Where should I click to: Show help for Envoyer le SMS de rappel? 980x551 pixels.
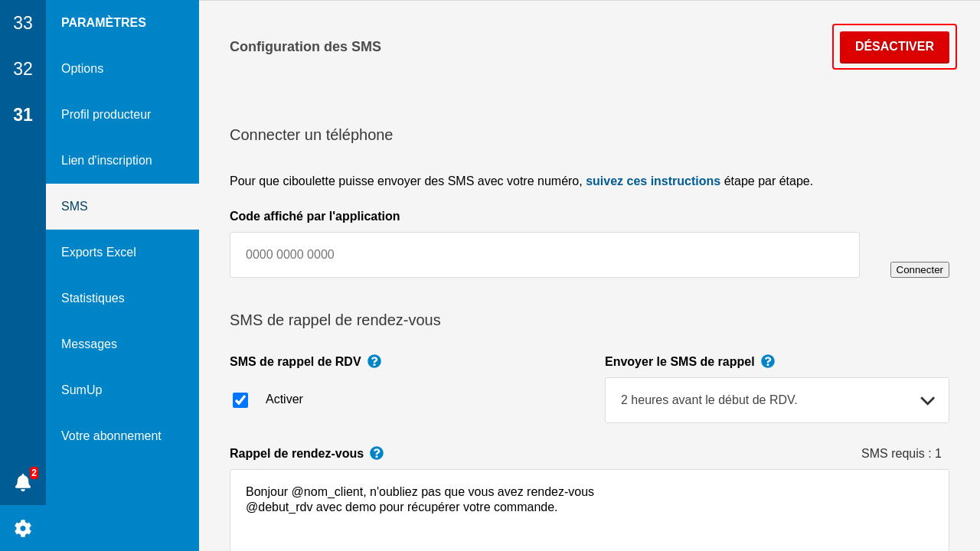tap(768, 361)
